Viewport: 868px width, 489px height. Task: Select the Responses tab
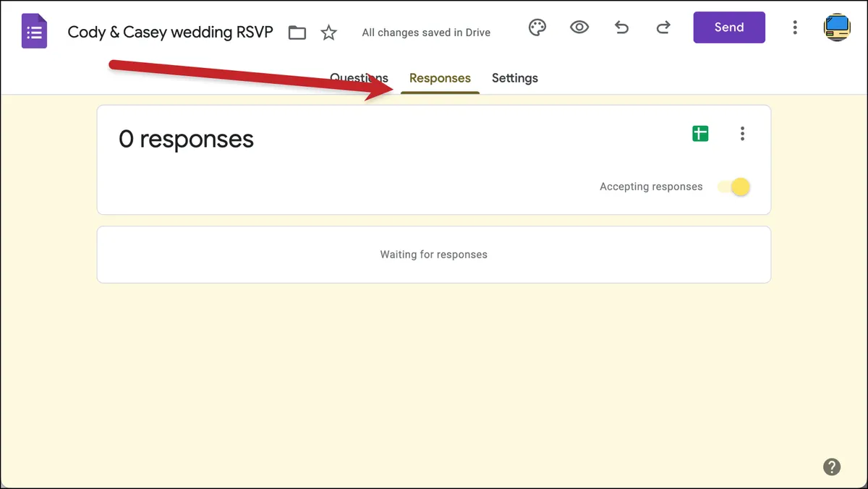tap(440, 78)
